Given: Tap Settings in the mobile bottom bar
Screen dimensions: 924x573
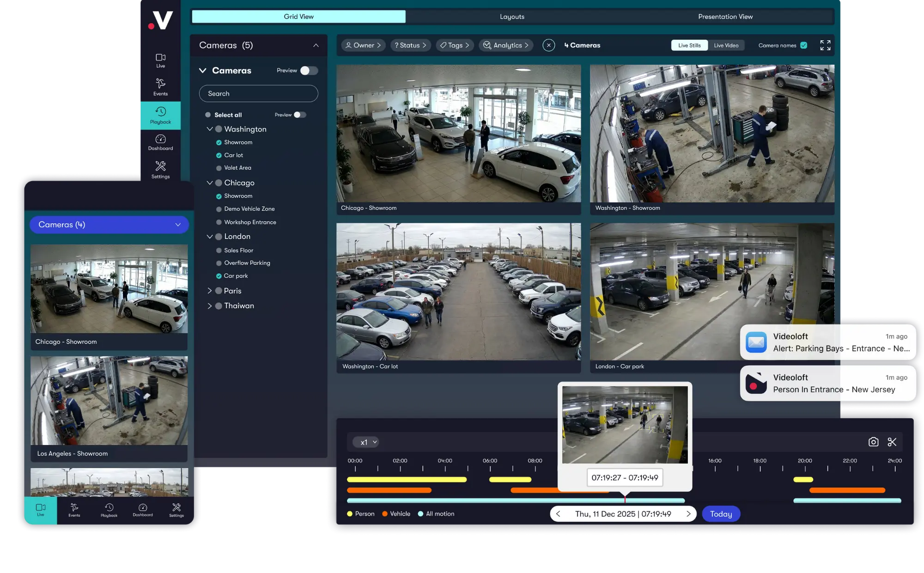Looking at the screenshot, I should [176, 510].
